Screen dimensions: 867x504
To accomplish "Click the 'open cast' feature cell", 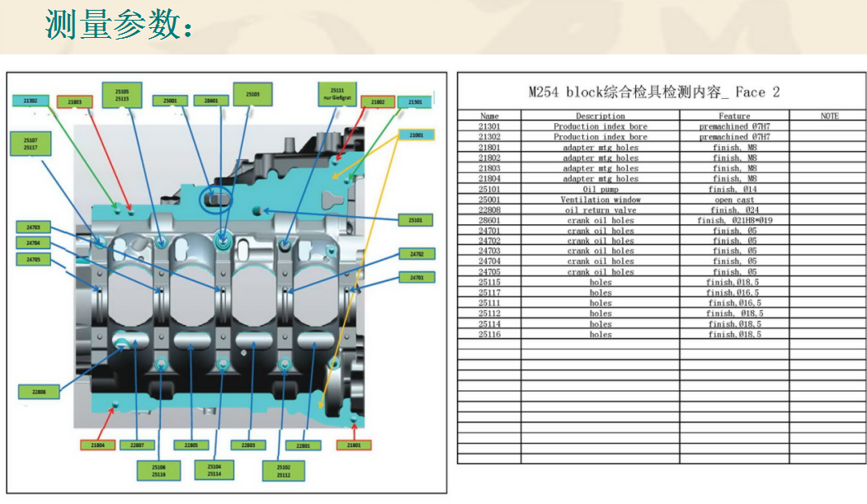I will (x=734, y=200).
